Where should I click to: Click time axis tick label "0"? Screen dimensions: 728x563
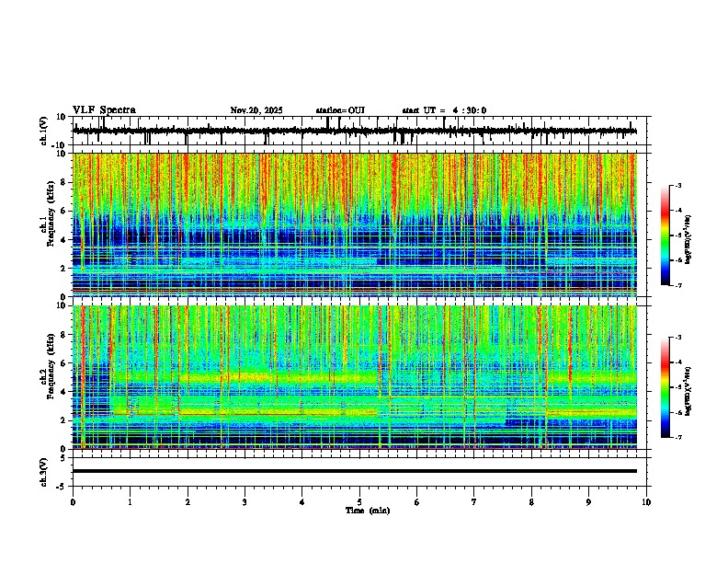point(73,502)
